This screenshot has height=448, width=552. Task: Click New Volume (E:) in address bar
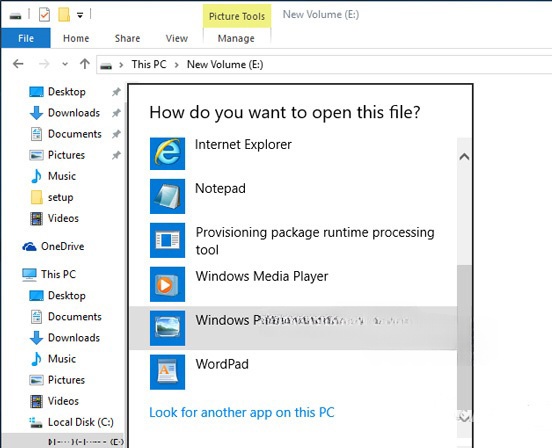225,64
